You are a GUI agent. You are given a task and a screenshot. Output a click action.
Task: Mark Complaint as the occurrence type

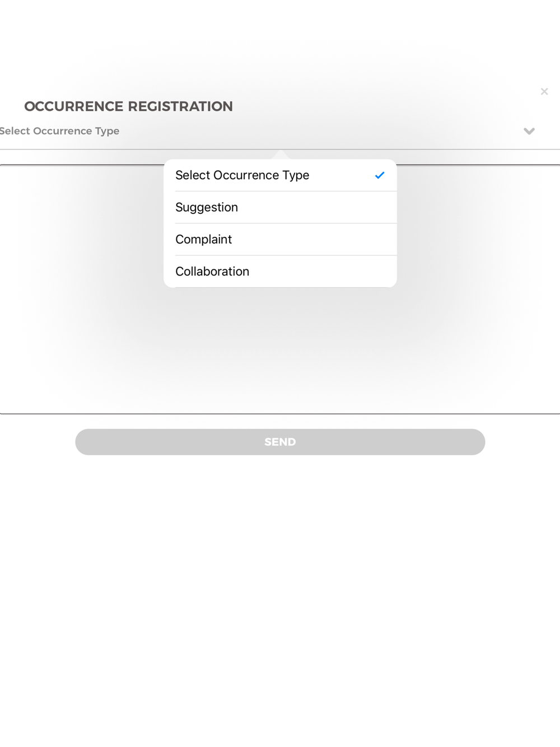[280, 239]
